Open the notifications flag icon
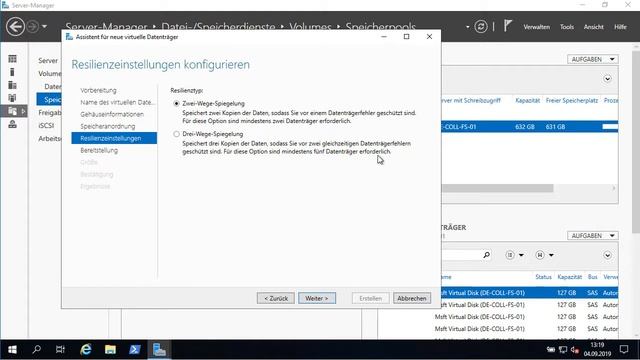The height and width of the screenshot is (360, 640). point(507,26)
